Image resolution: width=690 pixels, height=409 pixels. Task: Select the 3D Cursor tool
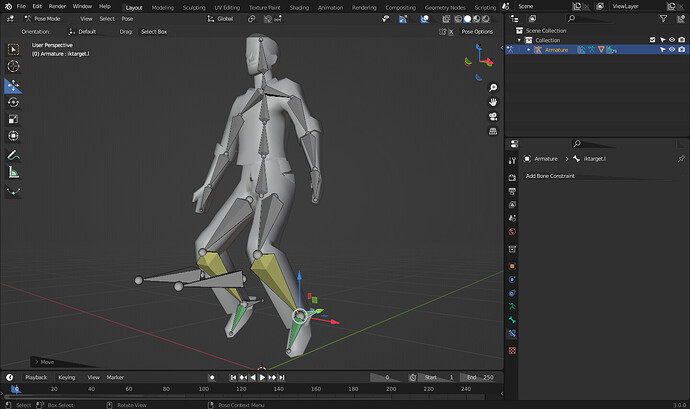[13, 66]
